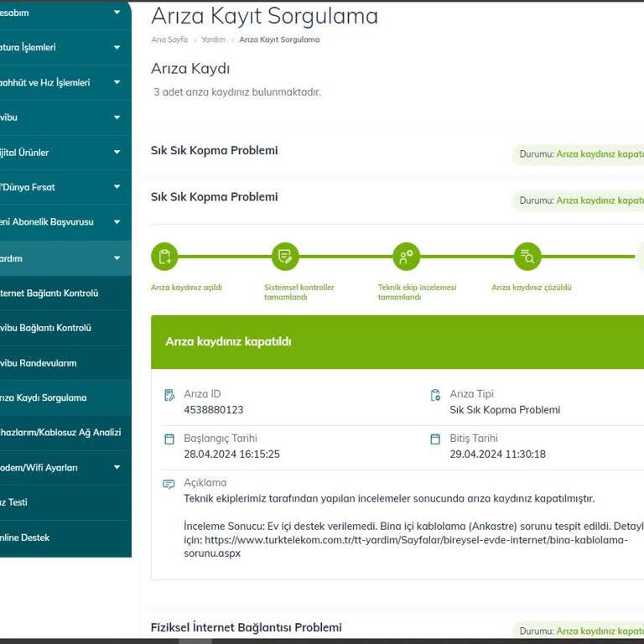Expand the Dijital Ürünler sidebar arrow
Screen dimensions: 644x644
coord(117,152)
